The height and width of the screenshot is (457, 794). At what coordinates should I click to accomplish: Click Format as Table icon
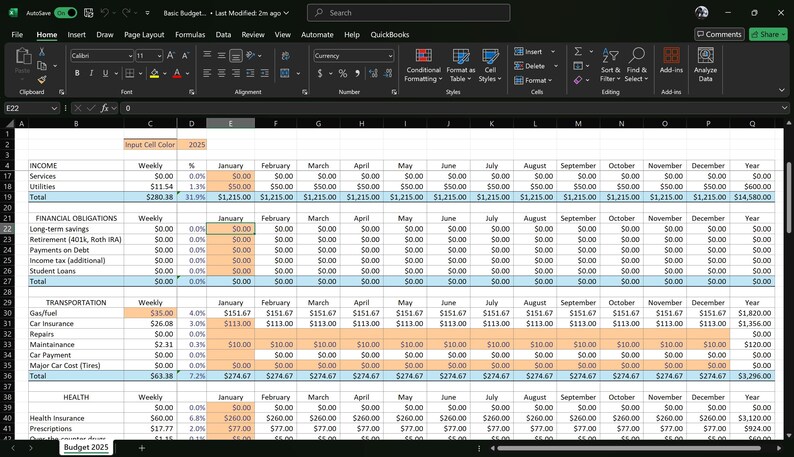[x=460, y=65]
